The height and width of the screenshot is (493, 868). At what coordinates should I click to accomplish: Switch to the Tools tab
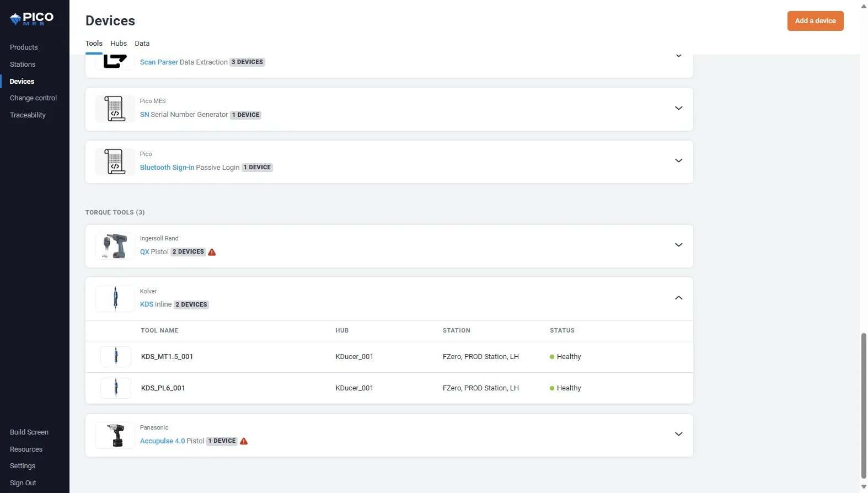94,44
